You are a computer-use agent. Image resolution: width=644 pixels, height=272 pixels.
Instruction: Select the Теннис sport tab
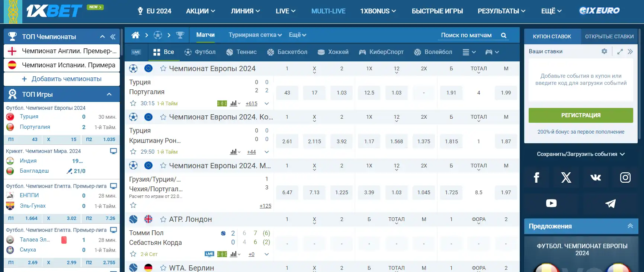(241, 52)
